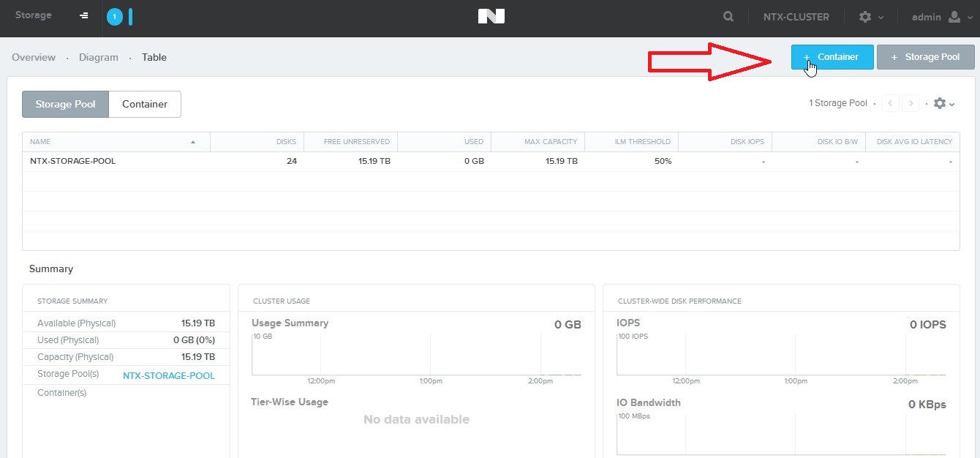The image size is (980, 458).
Task: Click the add Container button
Action: (x=832, y=57)
